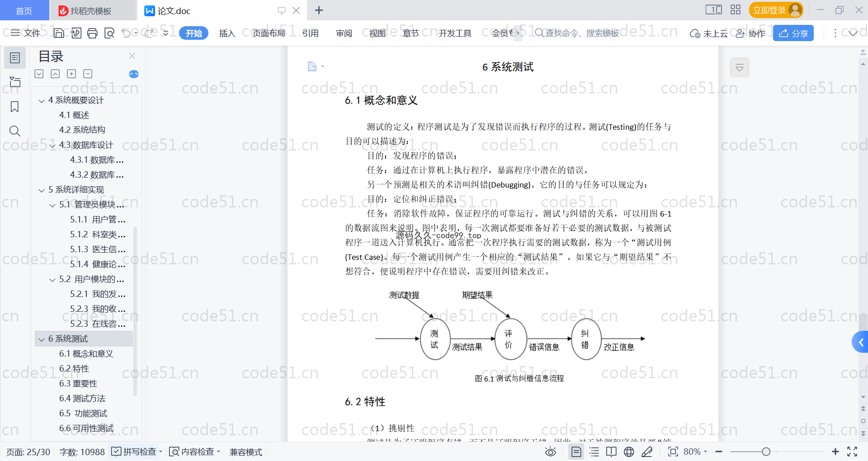Collapse 5 系统详细实现 outline node
The image size is (868, 461).
click(x=41, y=190)
